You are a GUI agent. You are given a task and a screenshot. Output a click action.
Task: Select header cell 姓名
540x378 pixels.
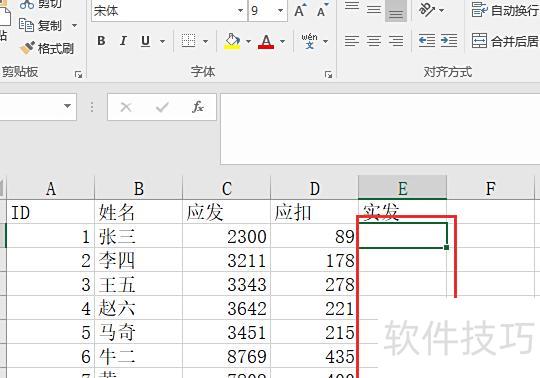(x=138, y=212)
